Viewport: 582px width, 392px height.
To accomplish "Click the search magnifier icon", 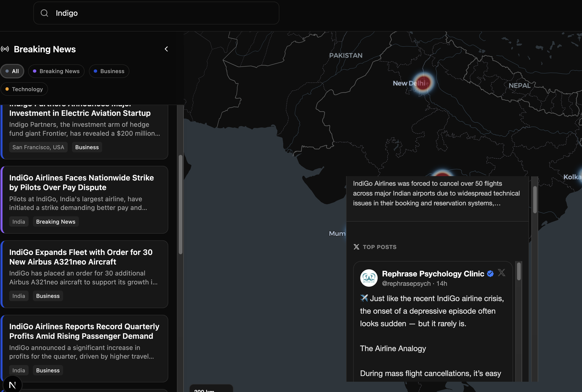I will [x=44, y=13].
